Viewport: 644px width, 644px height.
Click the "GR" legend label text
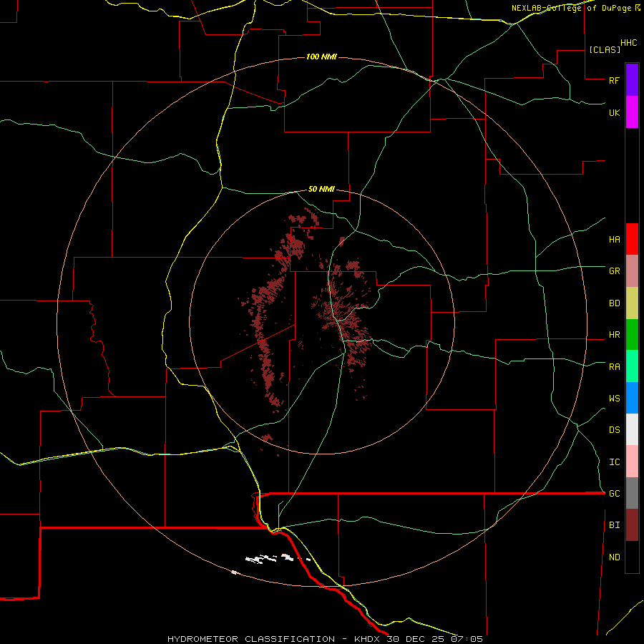tap(614, 271)
